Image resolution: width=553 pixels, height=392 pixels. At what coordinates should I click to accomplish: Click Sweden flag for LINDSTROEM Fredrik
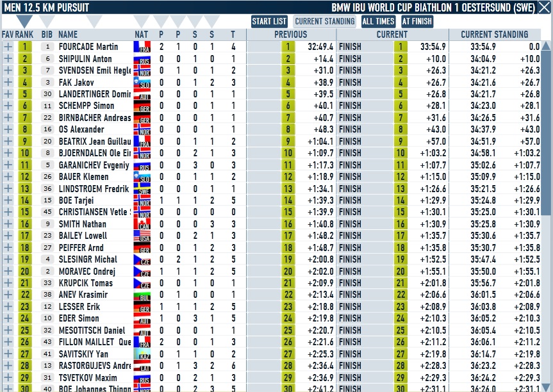pos(142,188)
